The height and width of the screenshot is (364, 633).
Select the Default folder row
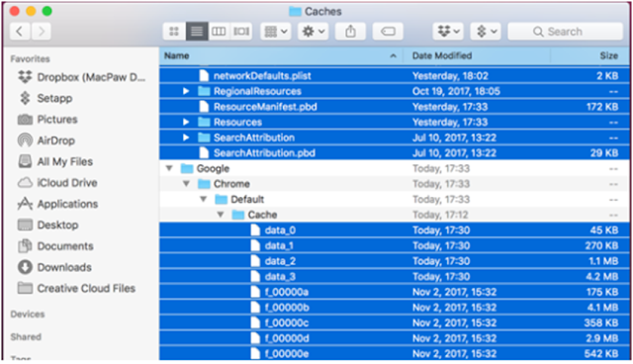pos(395,200)
